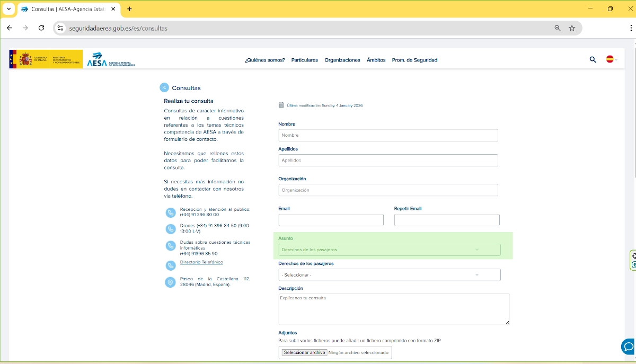The image size is (636, 364).
Task: Click the search magnifier icon in site header
Action: click(x=593, y=60)
